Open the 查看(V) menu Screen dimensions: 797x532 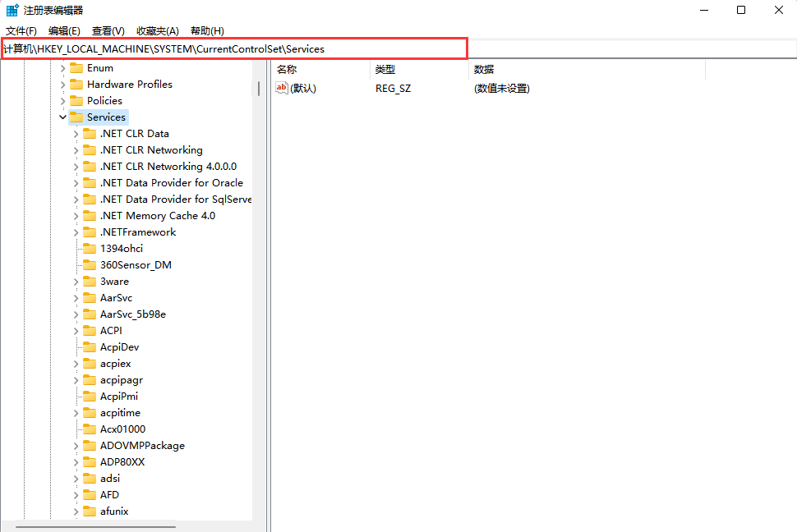[x=108, y=31]
